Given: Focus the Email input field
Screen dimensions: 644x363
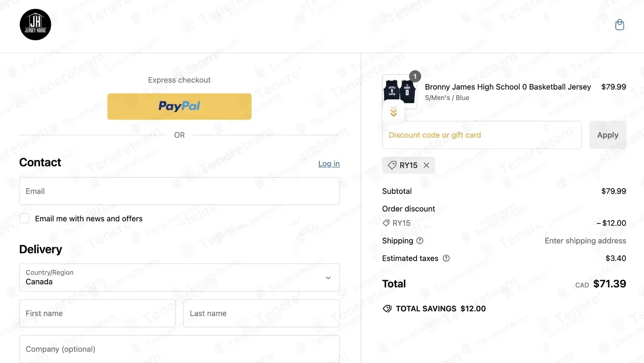Looking at the screenshot, I should pyautogui.click(x=180, y=191).
